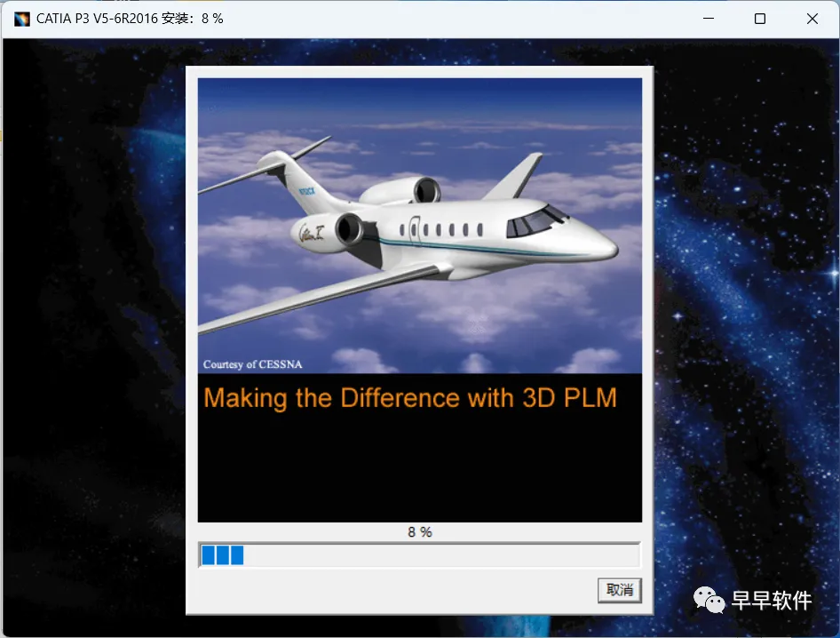Click the "Making the Difference with 3D PLM" text
Screen dimensions: 840x638
[x=410, y=398]
